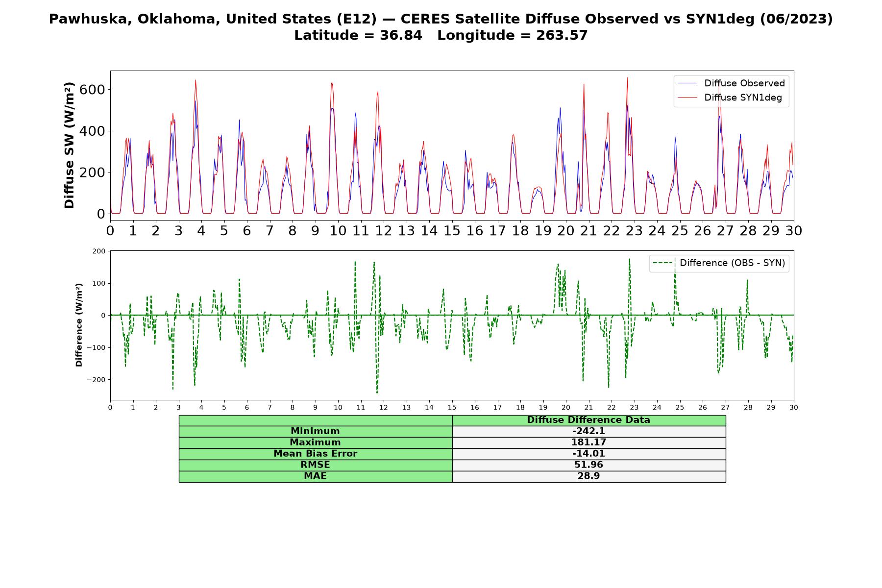Select the MAE value 28.9

(x=588, y=476)
